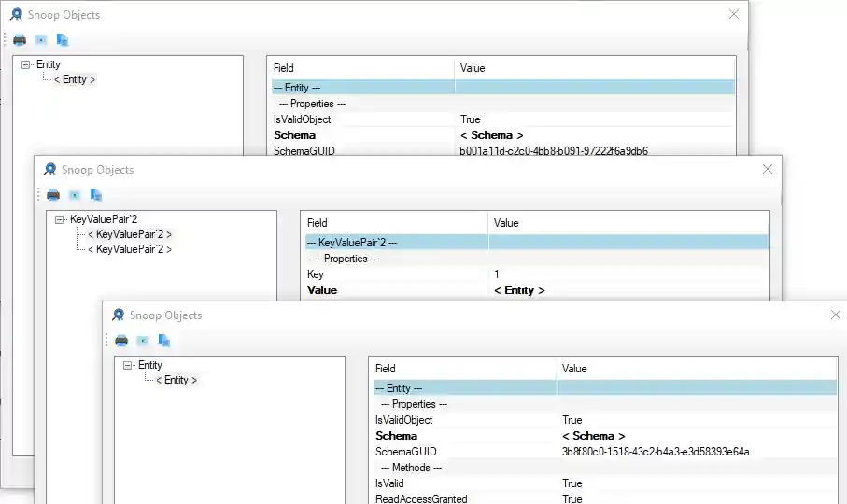
Task: Click Value column header in KeyValuePair`2 window
Action: [x=506, y=223]
